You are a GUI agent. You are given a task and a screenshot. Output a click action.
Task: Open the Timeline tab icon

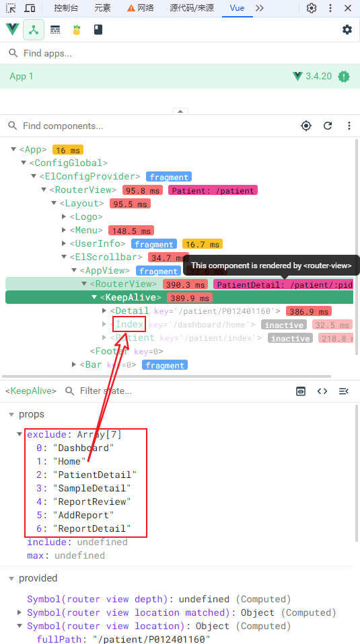[x=55, y=30]
